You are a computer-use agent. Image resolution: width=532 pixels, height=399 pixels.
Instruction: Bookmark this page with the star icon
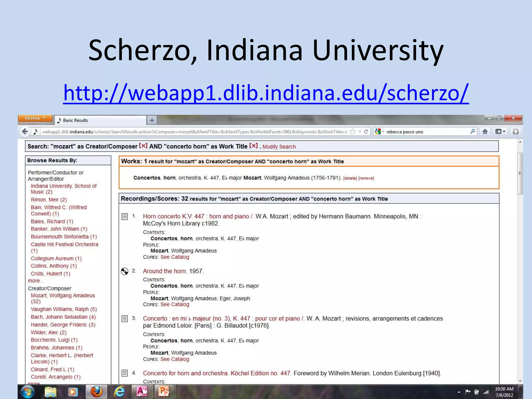(x=353, y=132)
